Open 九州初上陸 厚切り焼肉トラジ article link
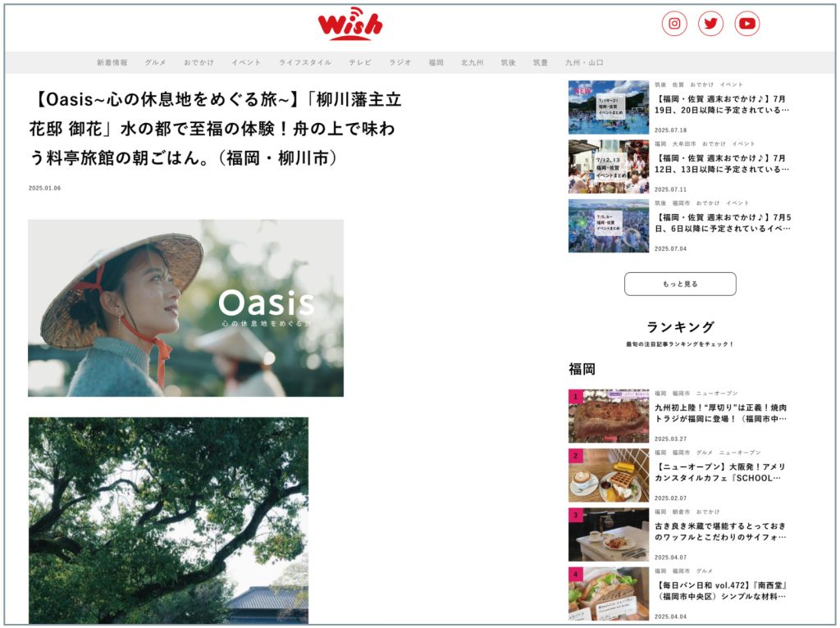The height and width of the screenshot is (628, 840). pyautogui.click(x=721, y=412)
